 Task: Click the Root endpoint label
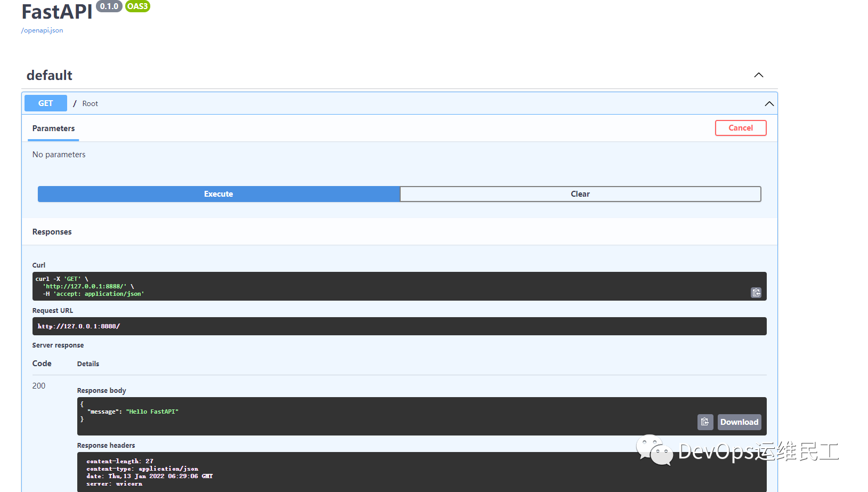coord(90,103)
